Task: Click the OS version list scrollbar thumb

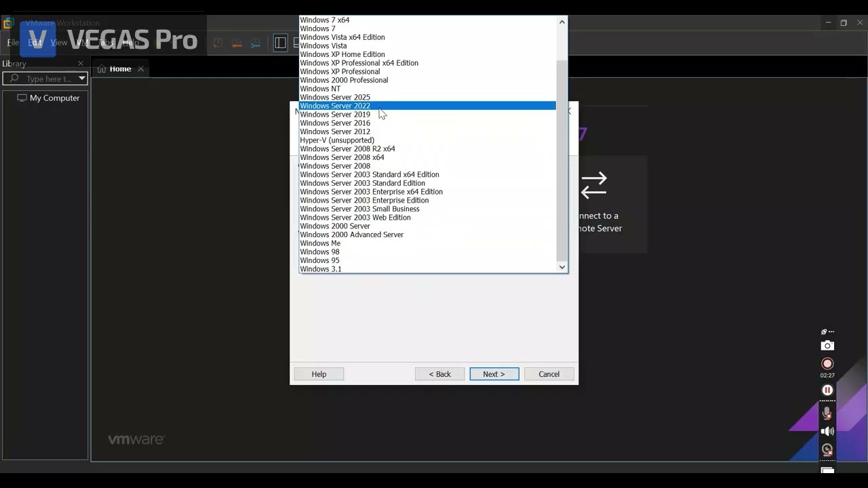Action: pos(561,160)
